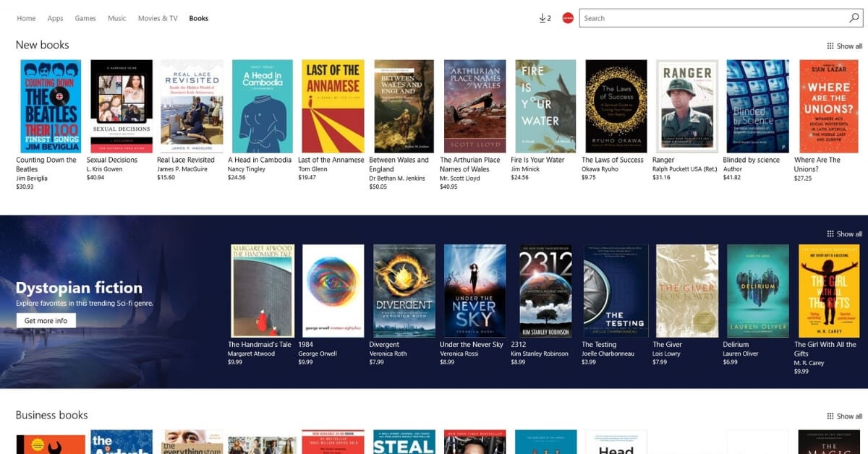Screen dimensions: 868x454
Task: Open Under the Never Sky cover
Action: [475, 291]
